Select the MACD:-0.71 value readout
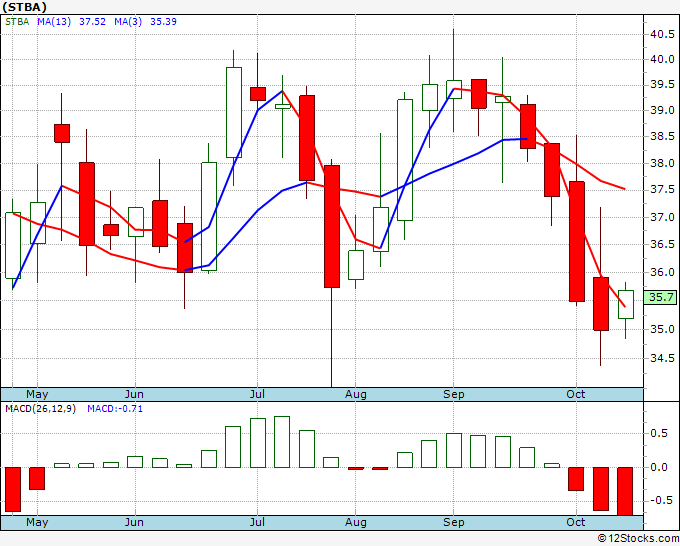The height and width of the screenshot is (546, 680). coord(115,409)
